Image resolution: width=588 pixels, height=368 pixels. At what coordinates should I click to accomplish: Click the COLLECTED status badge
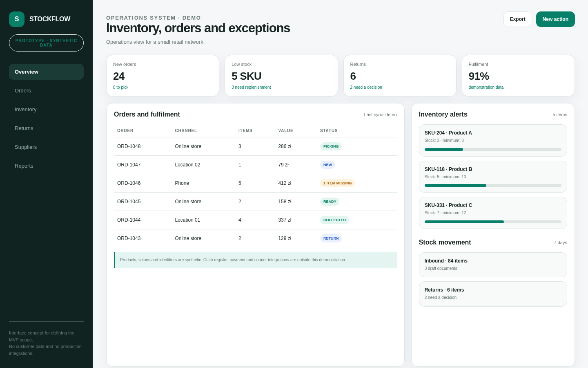click(334, 220)
